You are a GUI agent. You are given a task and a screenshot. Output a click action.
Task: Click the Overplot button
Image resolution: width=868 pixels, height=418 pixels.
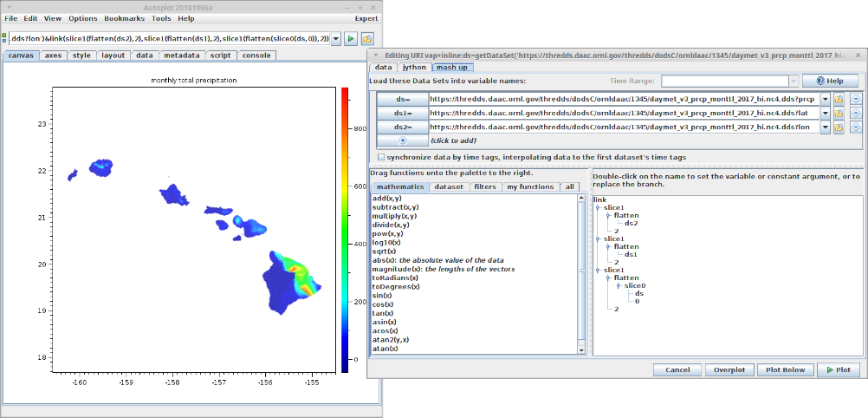[729, 370]
